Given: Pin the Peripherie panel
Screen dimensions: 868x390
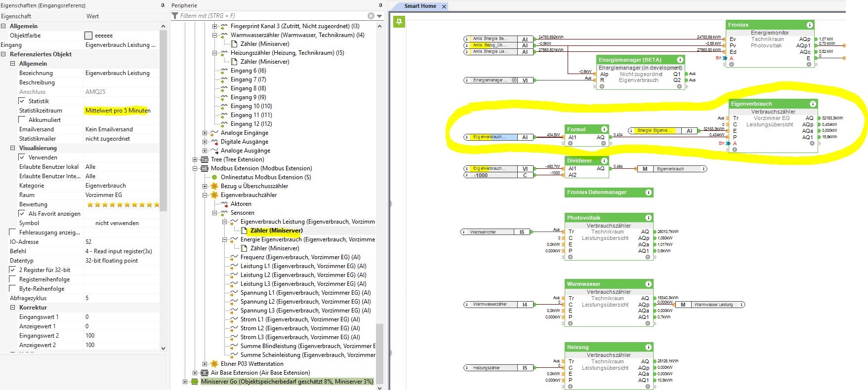Looking at the screenshot, I should [380, 5].
